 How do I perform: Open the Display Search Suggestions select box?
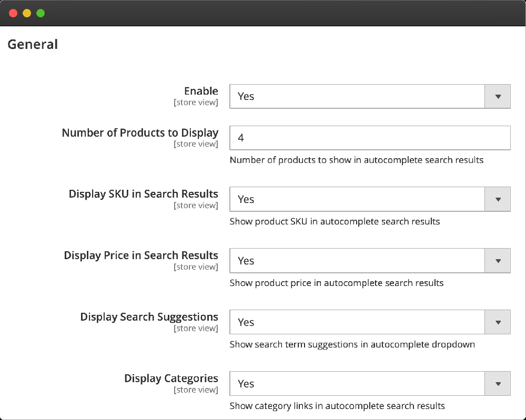(357, 322)
